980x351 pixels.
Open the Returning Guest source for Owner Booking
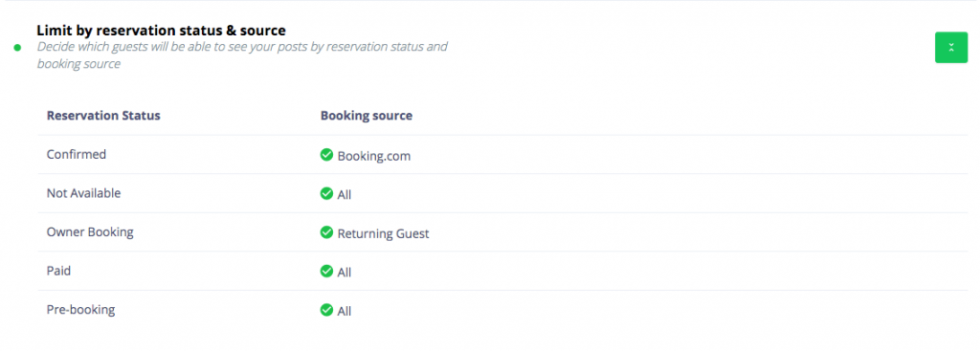(x=383, y=233)
